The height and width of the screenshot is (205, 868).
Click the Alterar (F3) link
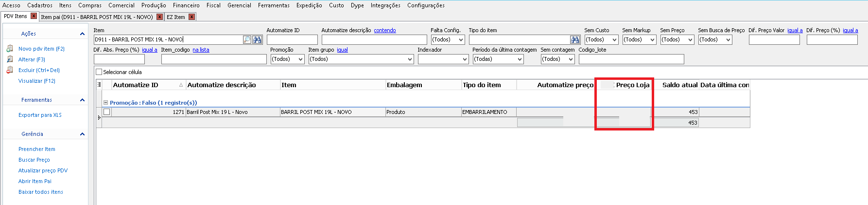[32, 59]
